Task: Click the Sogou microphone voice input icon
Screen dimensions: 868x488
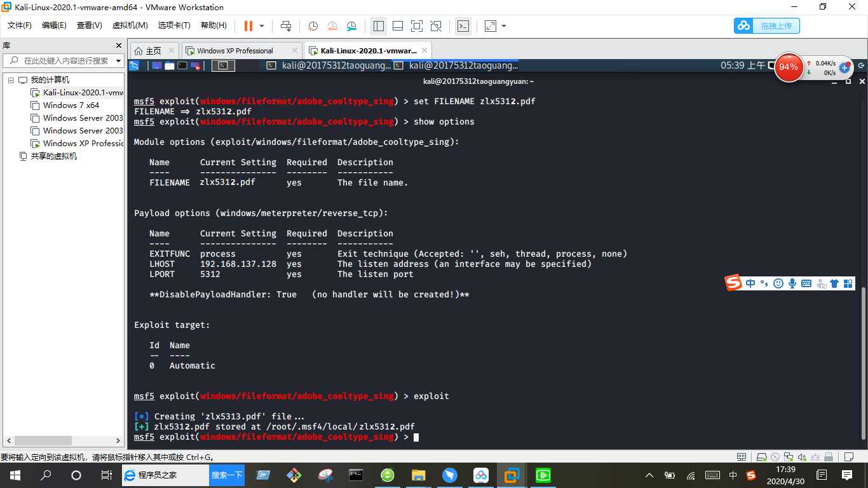Action: coord(792,283)
